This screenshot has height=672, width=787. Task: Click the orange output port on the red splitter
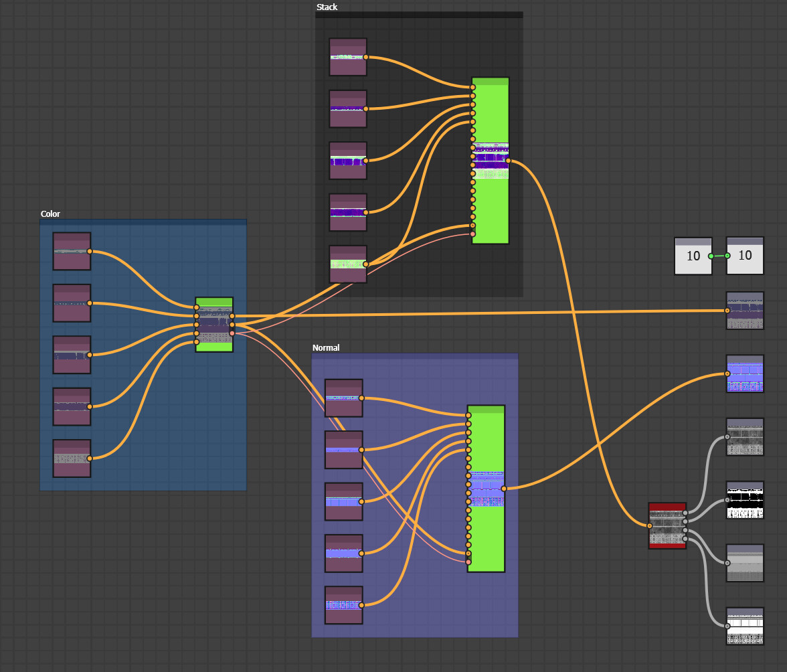click(650, 526)
